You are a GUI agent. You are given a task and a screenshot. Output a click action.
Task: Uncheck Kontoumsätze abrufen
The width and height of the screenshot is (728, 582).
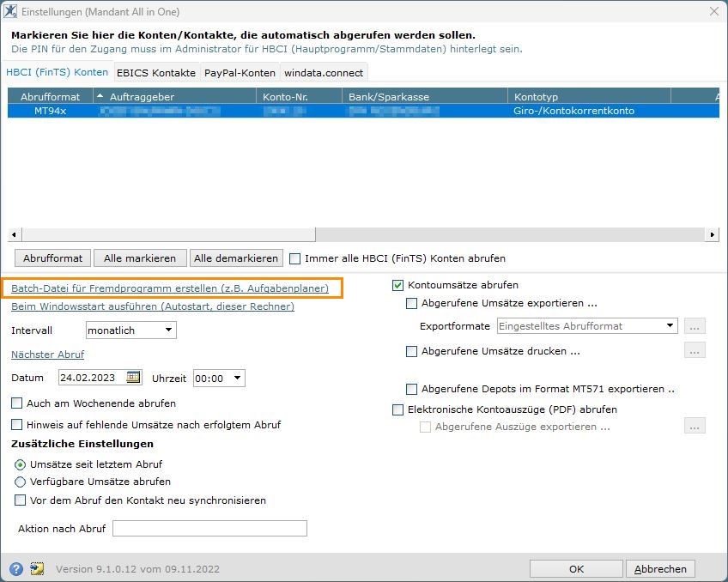pyautogui.click(x=397, y=285)
